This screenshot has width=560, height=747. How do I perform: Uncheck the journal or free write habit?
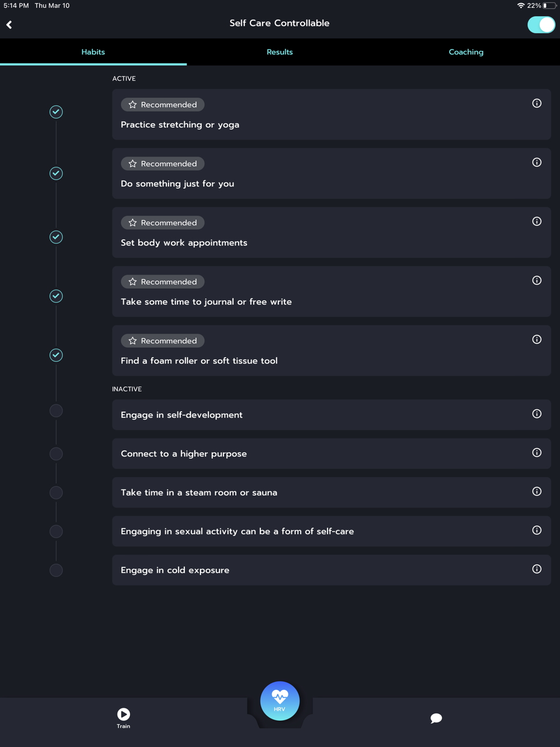click(x=56, y=296)
